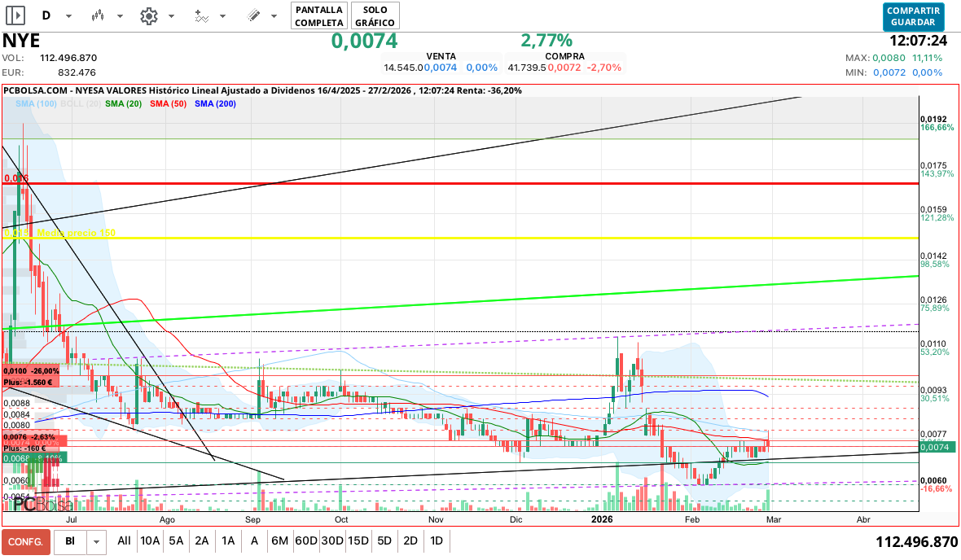961x560 pixels.
Task: Open the CONFG. button
Action: pyautogui.click(x=26, y=541)
